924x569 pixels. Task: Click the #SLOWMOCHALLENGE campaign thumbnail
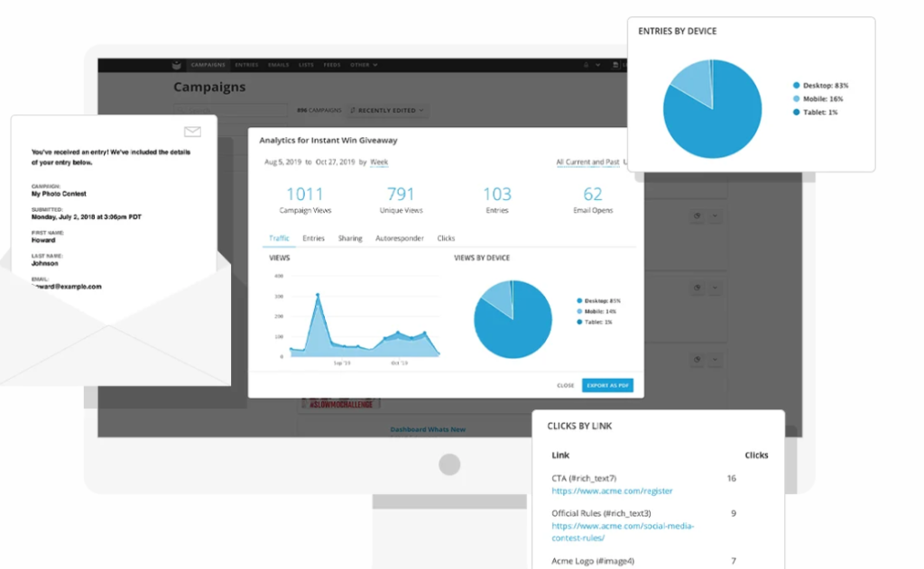(x=340, y=404)
